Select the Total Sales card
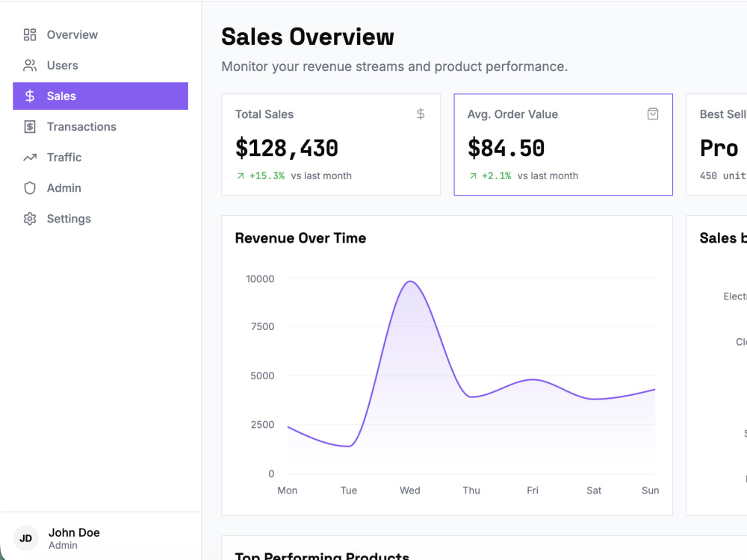This screenshot has height=560, width=747. [331, 145]
